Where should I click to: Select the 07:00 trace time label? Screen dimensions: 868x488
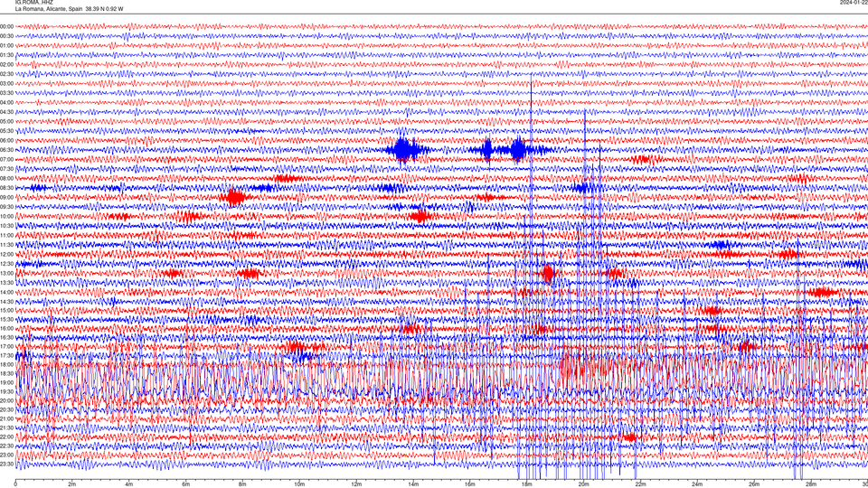point(6,159)
